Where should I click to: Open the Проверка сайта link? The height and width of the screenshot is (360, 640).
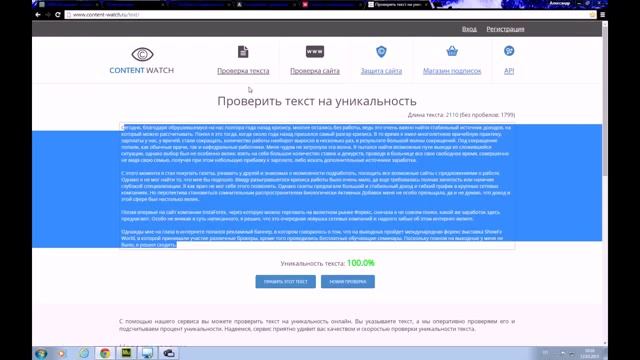[315, 71]
